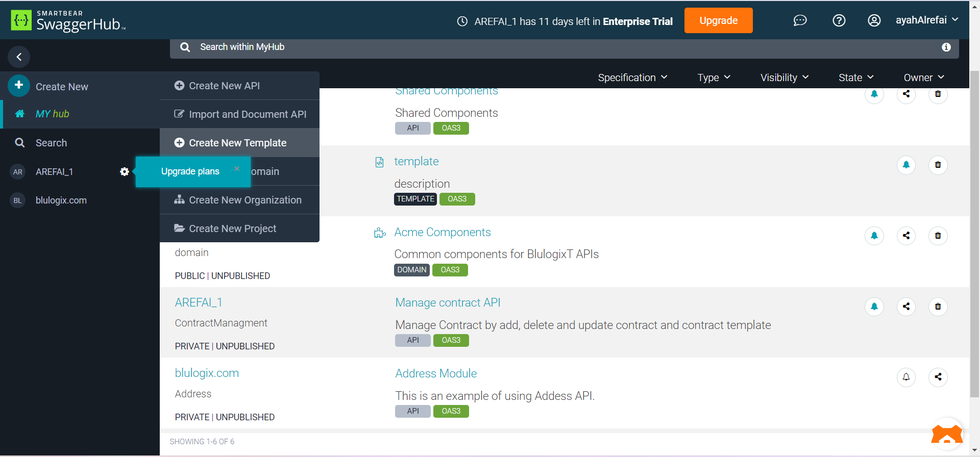Toggle notification bell for template item

(906, 165)
